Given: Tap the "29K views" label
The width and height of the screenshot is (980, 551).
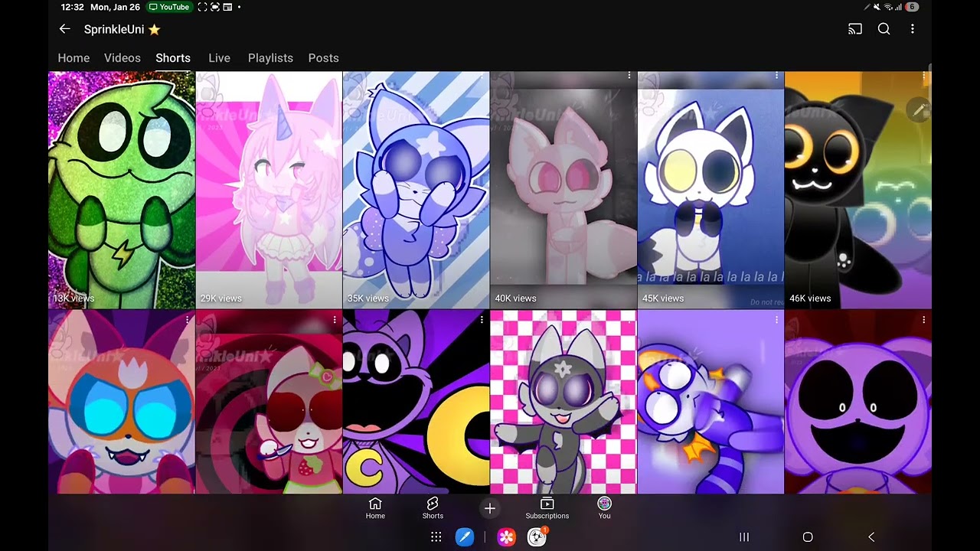Looking at the screenshot, I should point(220,298).
